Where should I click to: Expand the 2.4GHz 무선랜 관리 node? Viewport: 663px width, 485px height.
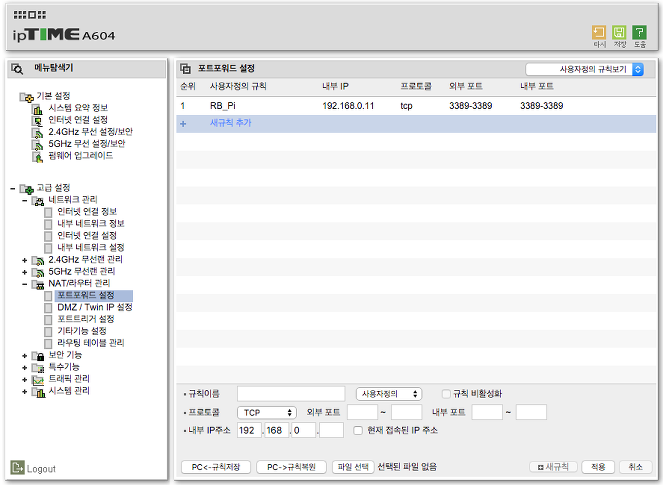(x=25, y=260)
